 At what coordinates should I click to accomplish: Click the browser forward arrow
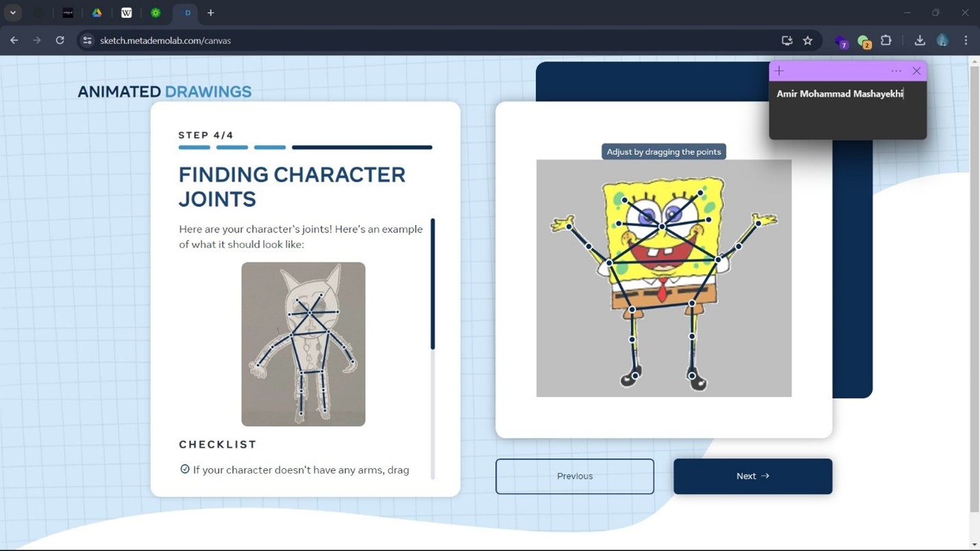click(x=37, y=40)
